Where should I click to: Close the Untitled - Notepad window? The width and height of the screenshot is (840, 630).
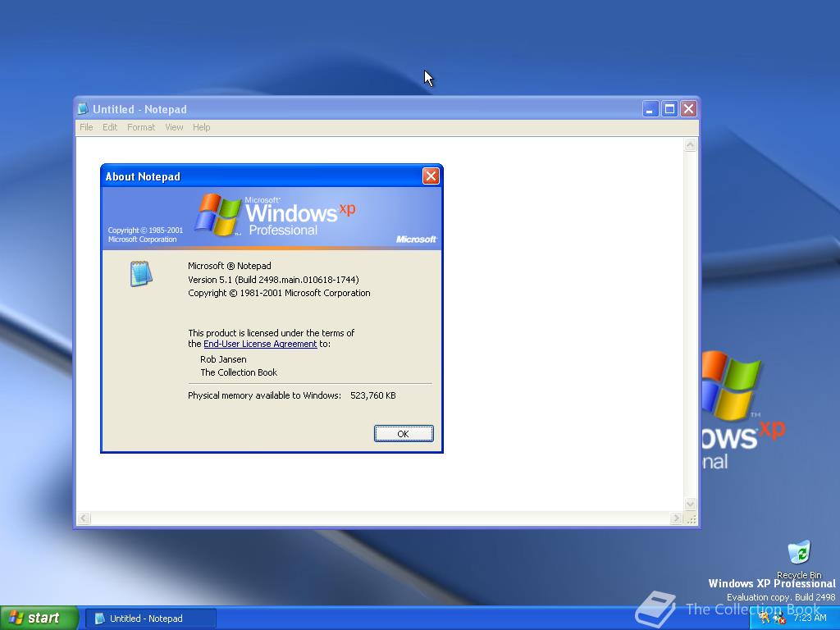tap(688, 109)
